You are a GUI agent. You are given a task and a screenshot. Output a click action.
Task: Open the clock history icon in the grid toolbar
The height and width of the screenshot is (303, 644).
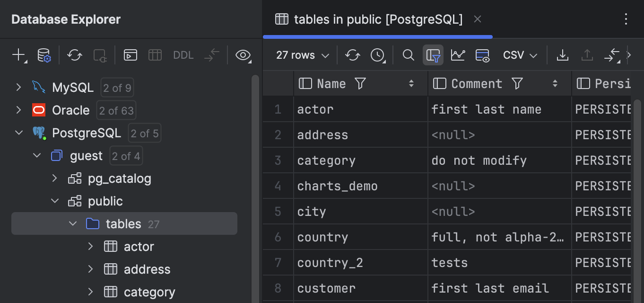378,55
